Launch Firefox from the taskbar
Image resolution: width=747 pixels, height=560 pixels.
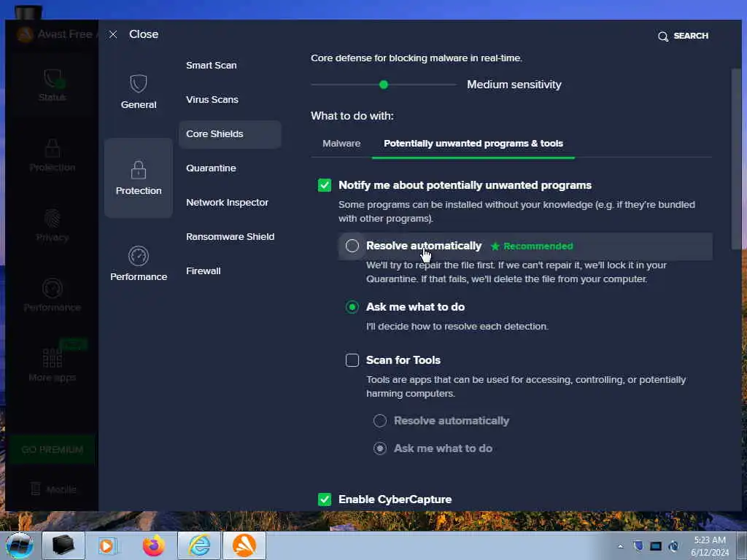154,545
